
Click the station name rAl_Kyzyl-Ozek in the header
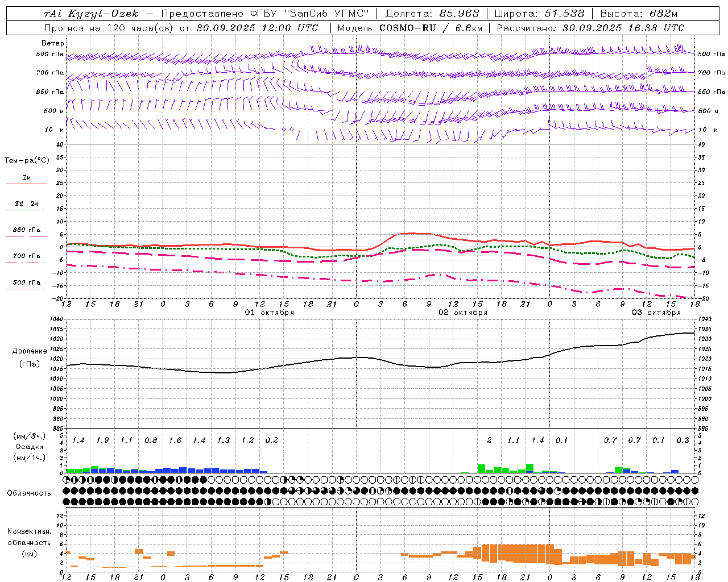[x=92, y=14]
